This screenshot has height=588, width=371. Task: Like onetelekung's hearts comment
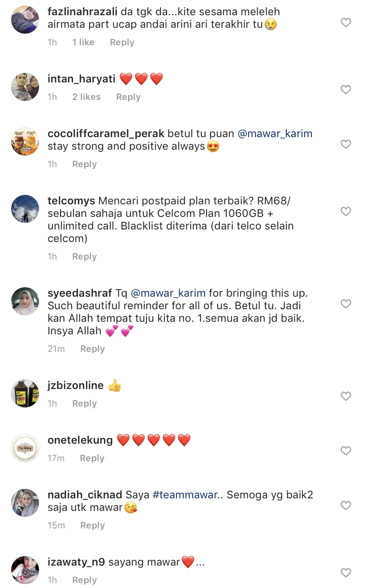click(x=345, y=451)
